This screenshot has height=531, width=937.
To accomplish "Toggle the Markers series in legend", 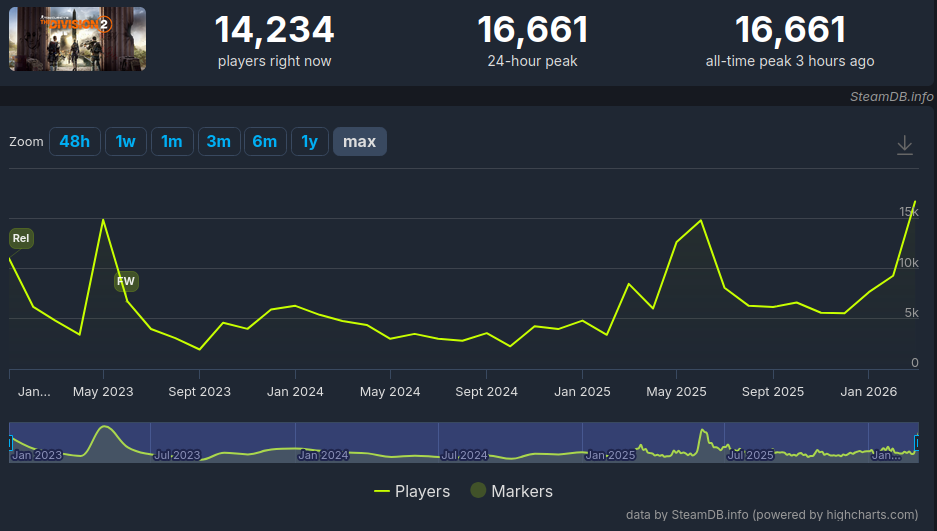I will (512, 491).
